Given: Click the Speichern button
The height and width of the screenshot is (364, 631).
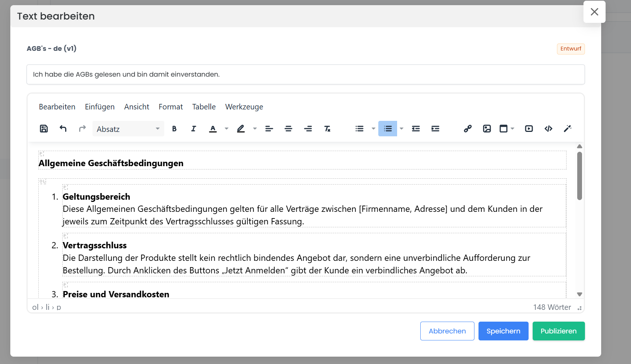Looking at the screenshot, I should coord(503,331).
